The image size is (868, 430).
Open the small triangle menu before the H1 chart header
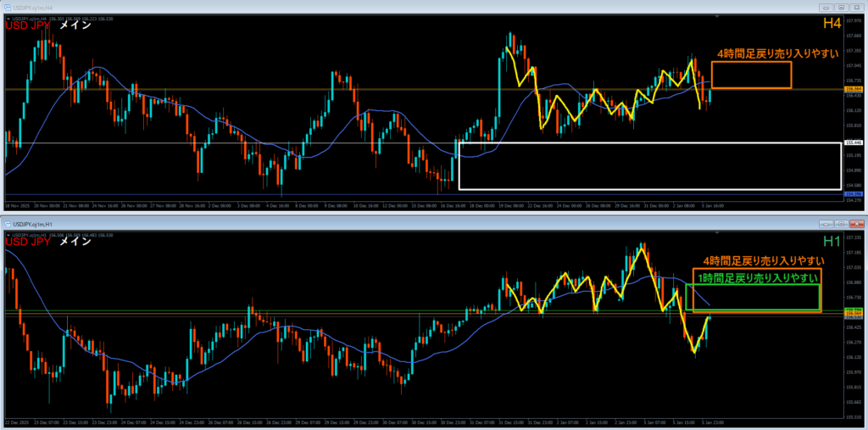8,235
